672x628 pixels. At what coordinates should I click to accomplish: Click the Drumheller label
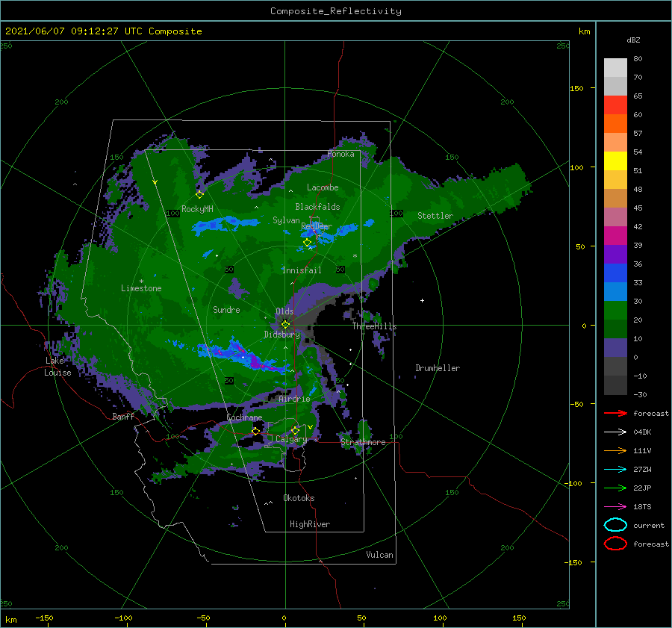[x=438, y=368]
